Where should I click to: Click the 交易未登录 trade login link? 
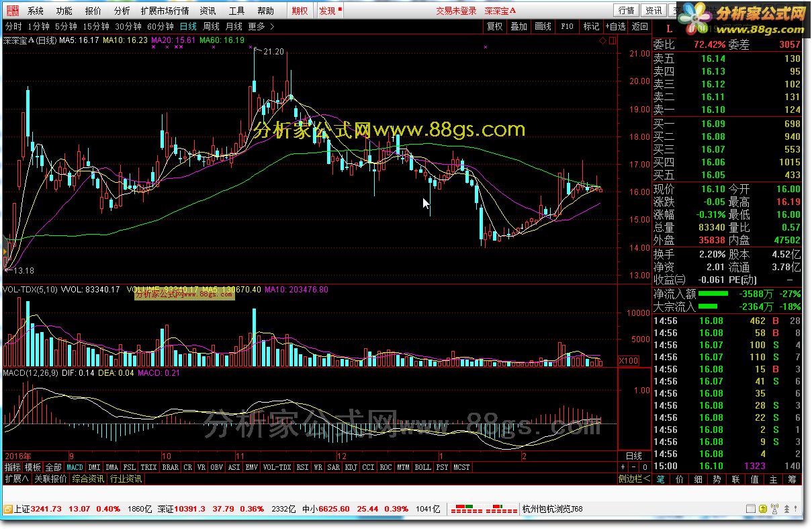(456, 11)
